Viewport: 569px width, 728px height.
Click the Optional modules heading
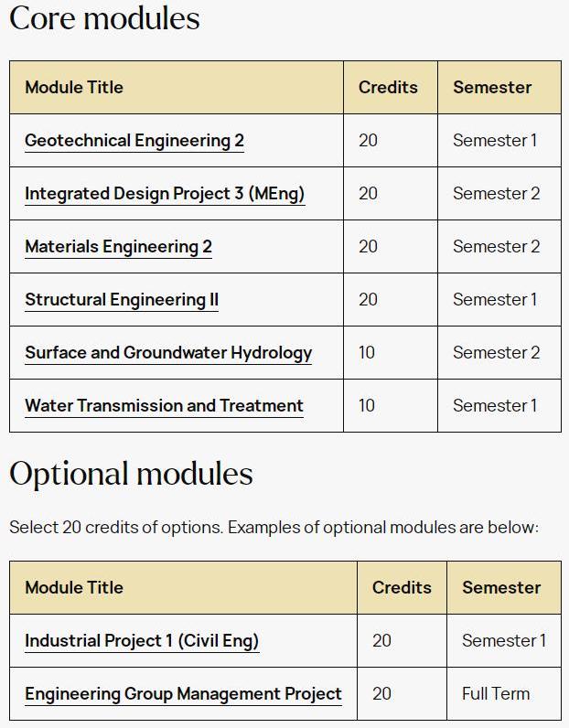coord(131,474)
